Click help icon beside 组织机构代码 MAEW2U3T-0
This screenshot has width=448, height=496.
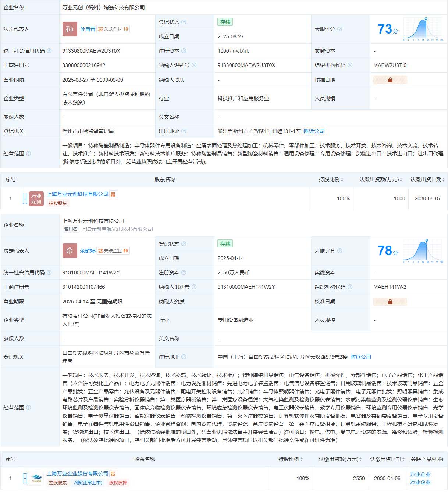350,65
